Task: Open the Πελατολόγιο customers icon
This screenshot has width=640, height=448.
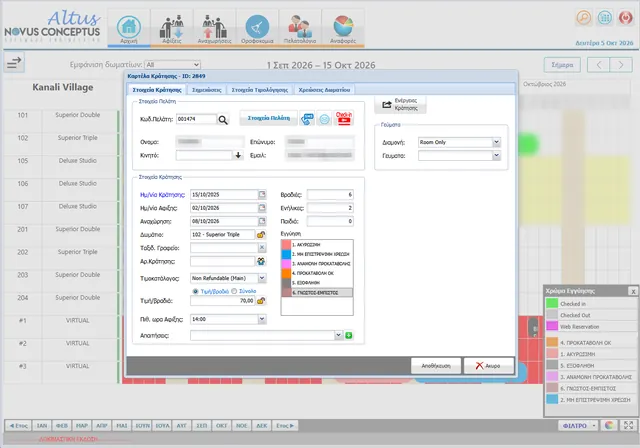Action: coord(300,27)
